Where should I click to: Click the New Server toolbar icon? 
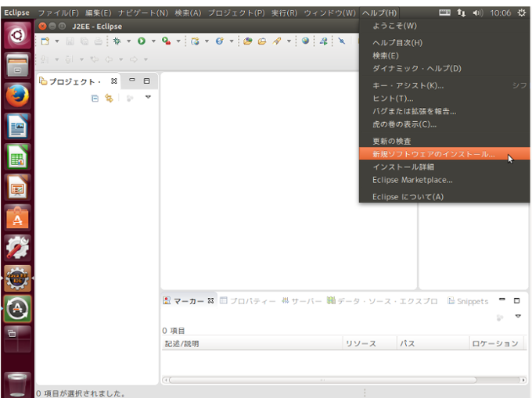[x=195, y=41]
